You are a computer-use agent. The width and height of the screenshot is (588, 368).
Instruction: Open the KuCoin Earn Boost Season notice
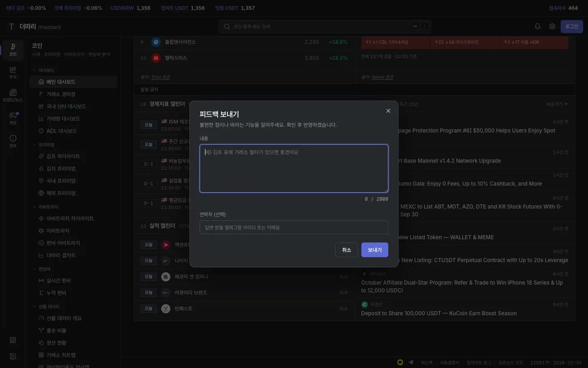click(465, 310)
